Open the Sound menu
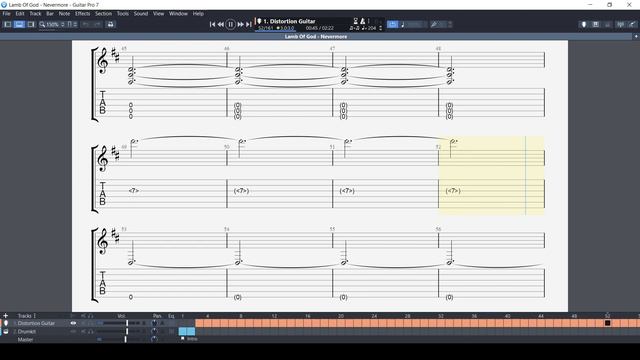Viewport: 640px width, 360px height. [141, 13]
